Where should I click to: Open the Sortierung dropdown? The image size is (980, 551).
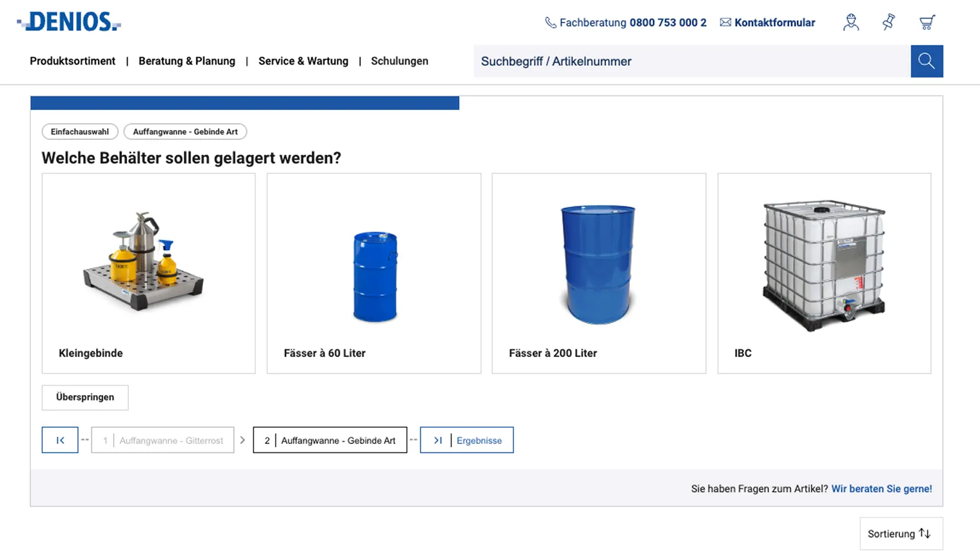pos(901,534)
